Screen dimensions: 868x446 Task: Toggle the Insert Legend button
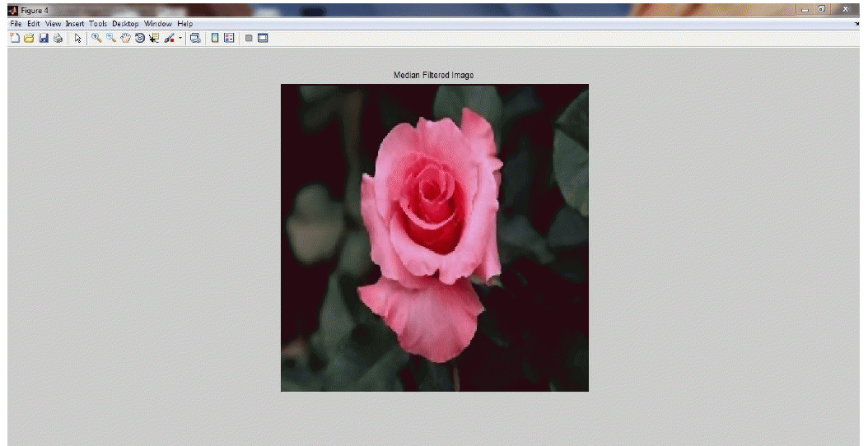pyautogui.click(x=229, y=38)
